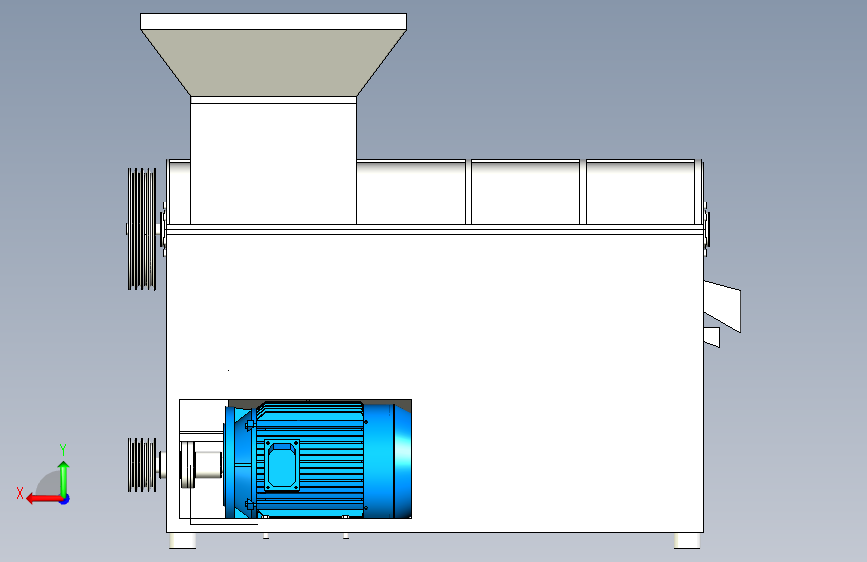
Task: Select the middle top cover panel
Action: coord(525,192)
